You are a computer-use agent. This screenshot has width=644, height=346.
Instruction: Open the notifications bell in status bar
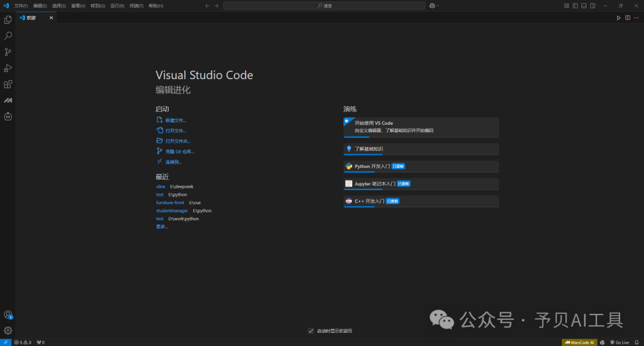click(x=637, y=342)
